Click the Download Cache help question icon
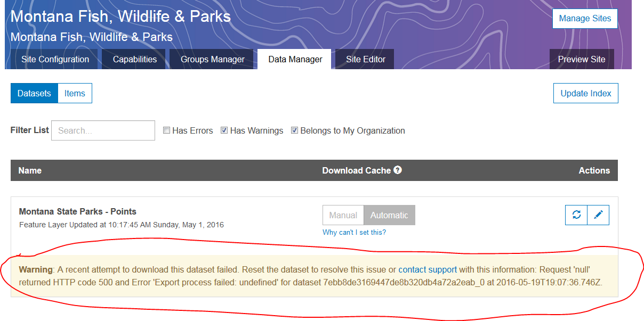Screen dimensions: 644x321 [398, 170]
